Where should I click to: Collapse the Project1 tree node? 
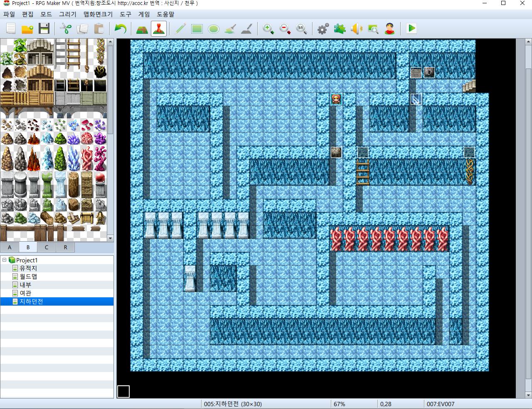[x=5, y=260]
